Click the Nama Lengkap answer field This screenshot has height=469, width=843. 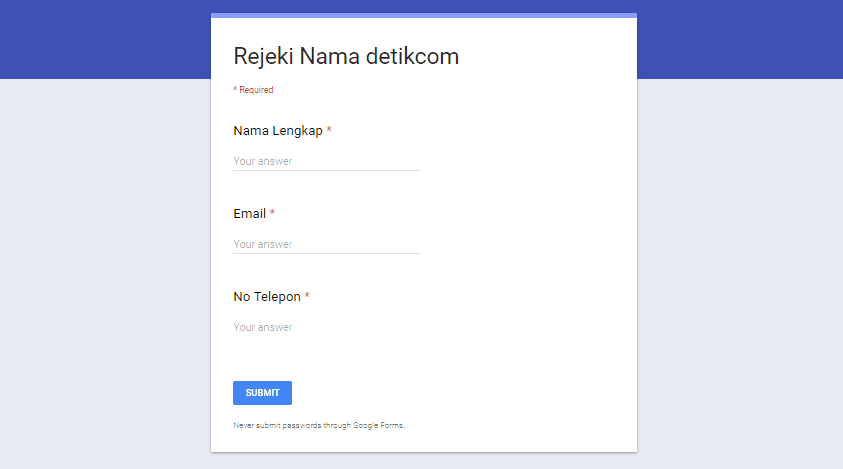pyautogui.click(x=326, y=161)
